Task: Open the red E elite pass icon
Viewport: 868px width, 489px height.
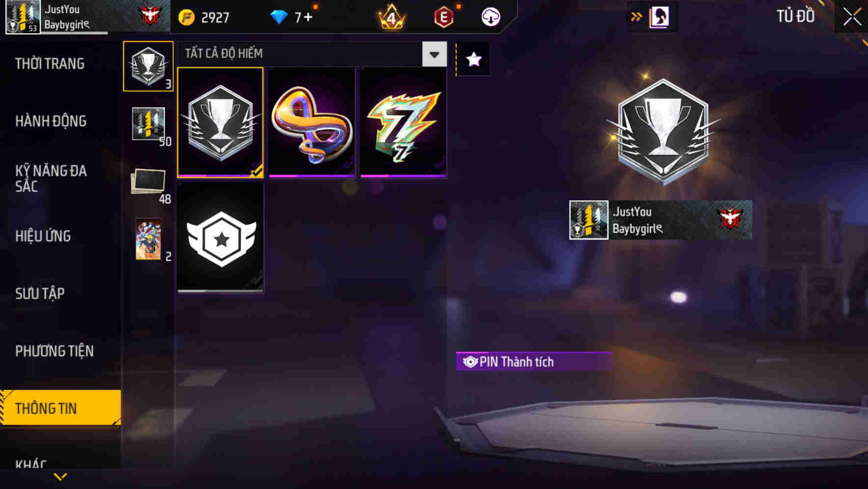Action: point(444,18)
